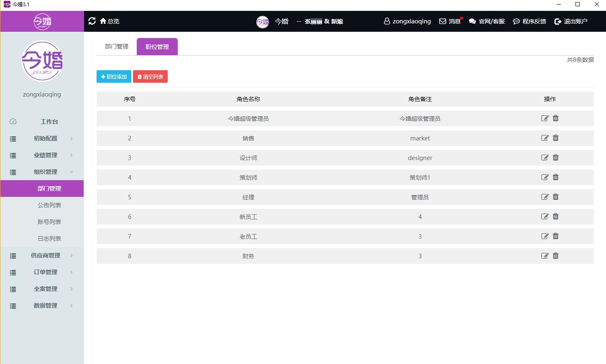Edit the 销售 role entry
Screen dimensions: 606x364
point(545,138)
